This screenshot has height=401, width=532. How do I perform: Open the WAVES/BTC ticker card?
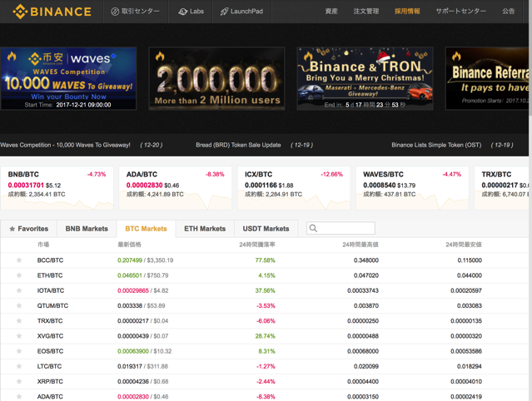pyautogui.click(x=412, y=188)
